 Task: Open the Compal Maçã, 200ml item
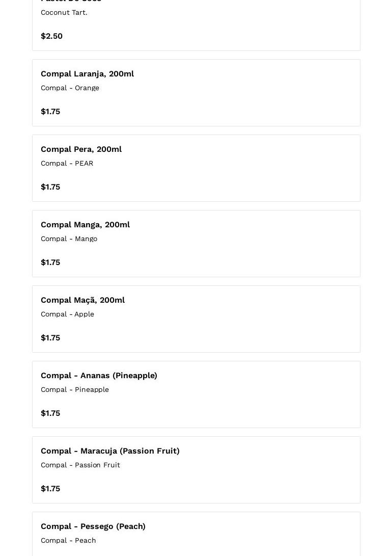[x=82, y=300]
